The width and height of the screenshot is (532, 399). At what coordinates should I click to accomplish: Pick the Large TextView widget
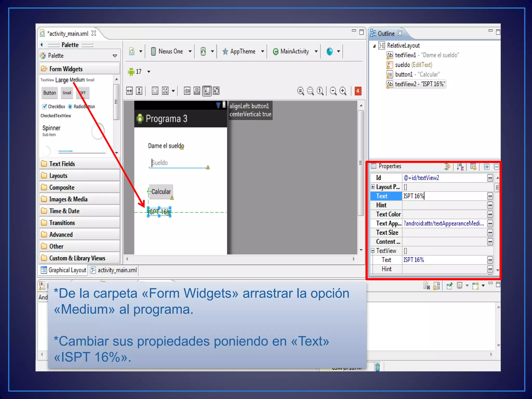tap(62, 80)
